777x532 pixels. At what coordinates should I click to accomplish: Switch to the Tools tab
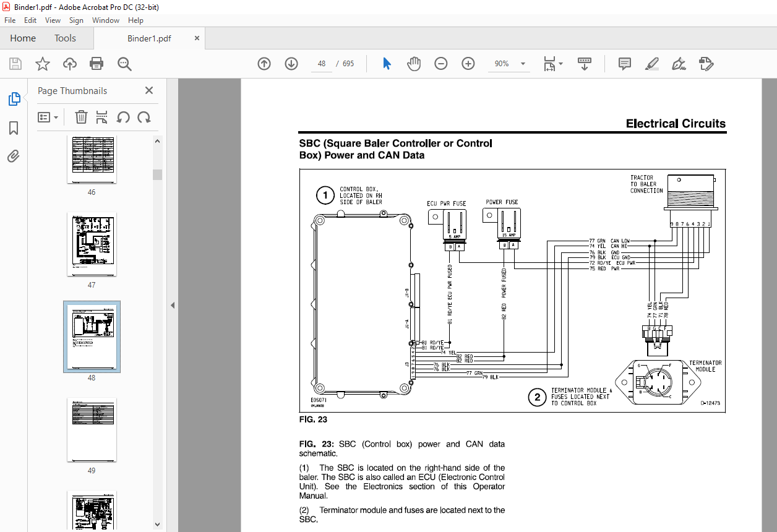[x=65, y=38]
